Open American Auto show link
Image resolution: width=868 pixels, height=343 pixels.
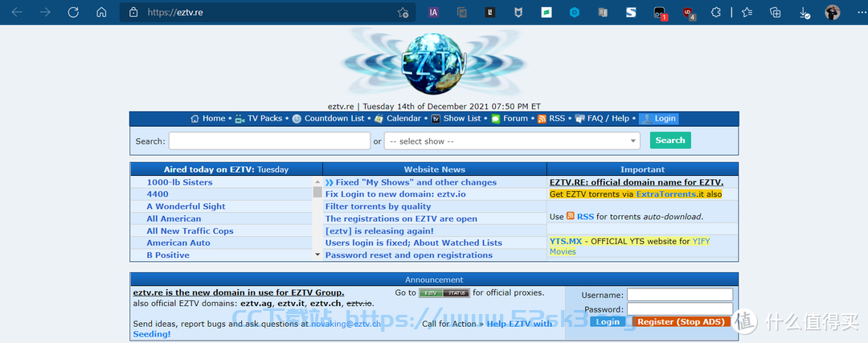point(178,243)
